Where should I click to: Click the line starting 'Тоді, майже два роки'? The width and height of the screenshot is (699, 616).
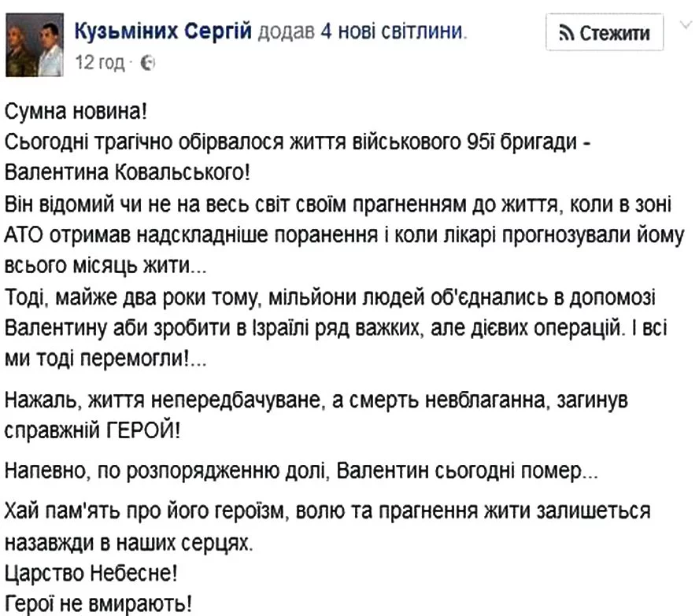click(x=330, y=297)
